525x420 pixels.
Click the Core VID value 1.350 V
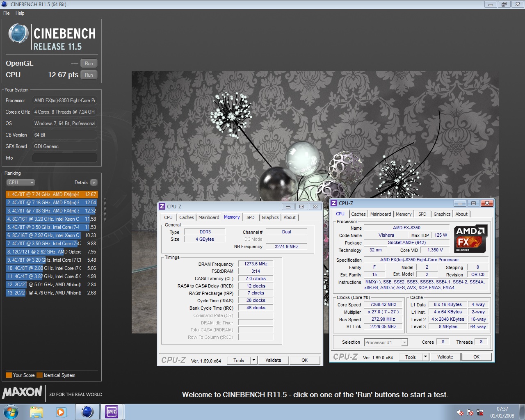(435, 250)
